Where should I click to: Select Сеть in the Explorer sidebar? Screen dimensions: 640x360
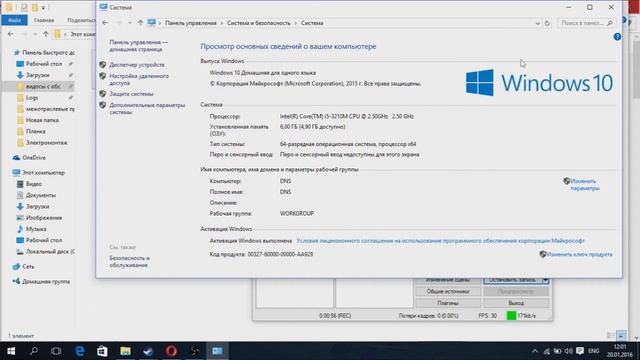(x=28, y=267)
